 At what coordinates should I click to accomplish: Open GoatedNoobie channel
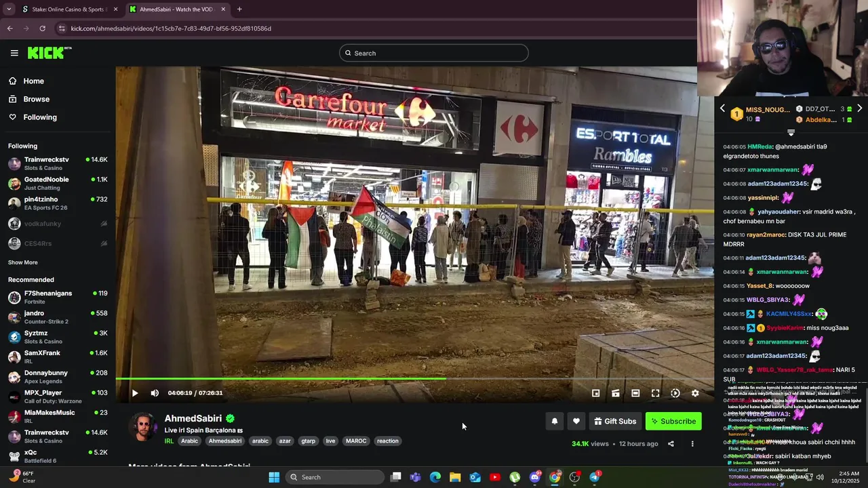pyautogui.click(x=58, y=183)
